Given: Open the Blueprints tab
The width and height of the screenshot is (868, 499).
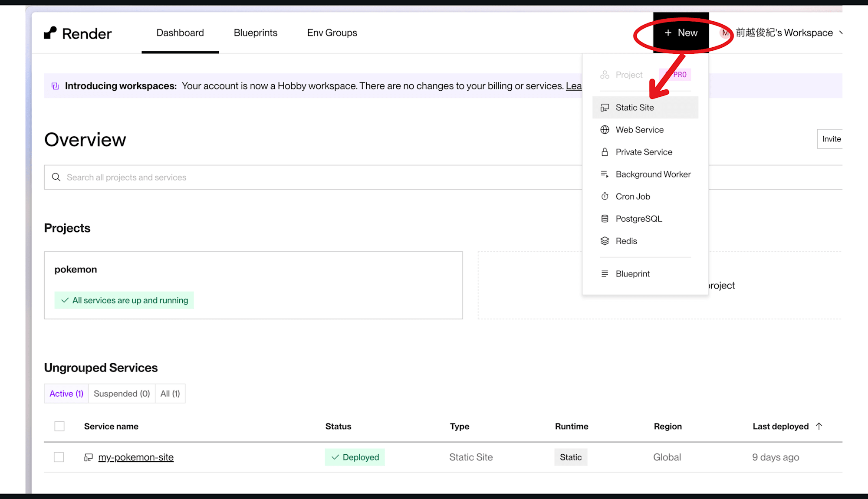Looking at the screenshot, I should click(x=256, y=33).
